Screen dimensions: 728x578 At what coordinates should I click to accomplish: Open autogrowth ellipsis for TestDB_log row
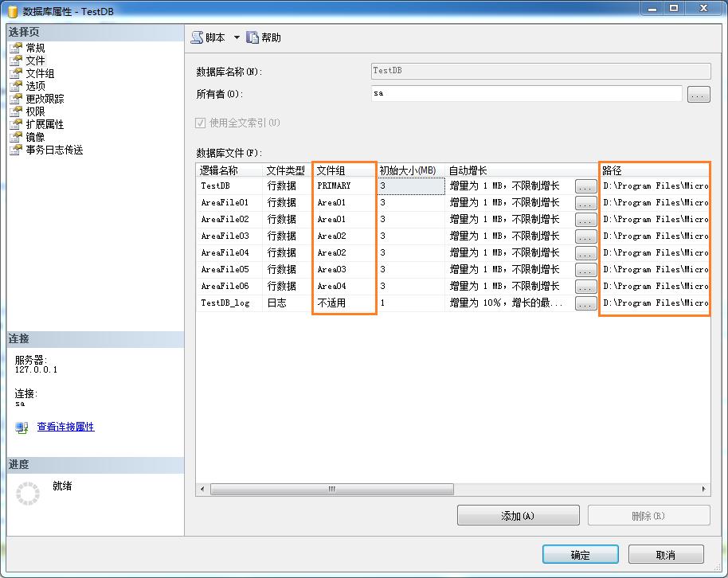point(586,303)
